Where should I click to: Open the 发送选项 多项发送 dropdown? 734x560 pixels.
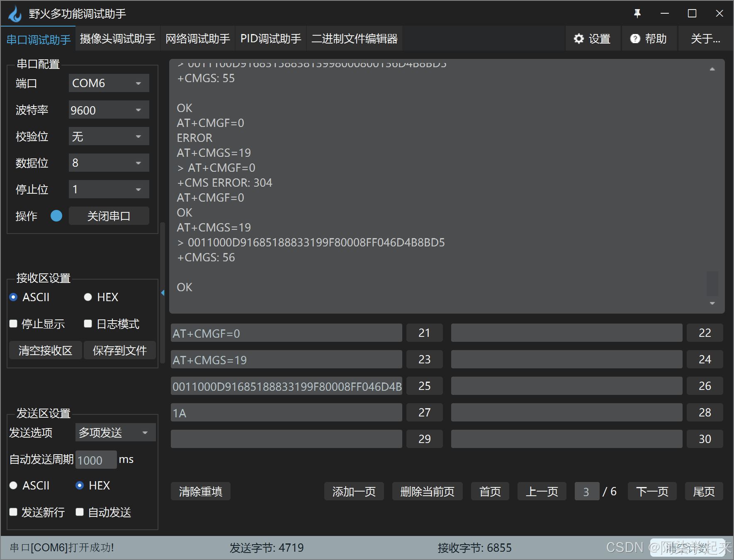tap(115, 432)
